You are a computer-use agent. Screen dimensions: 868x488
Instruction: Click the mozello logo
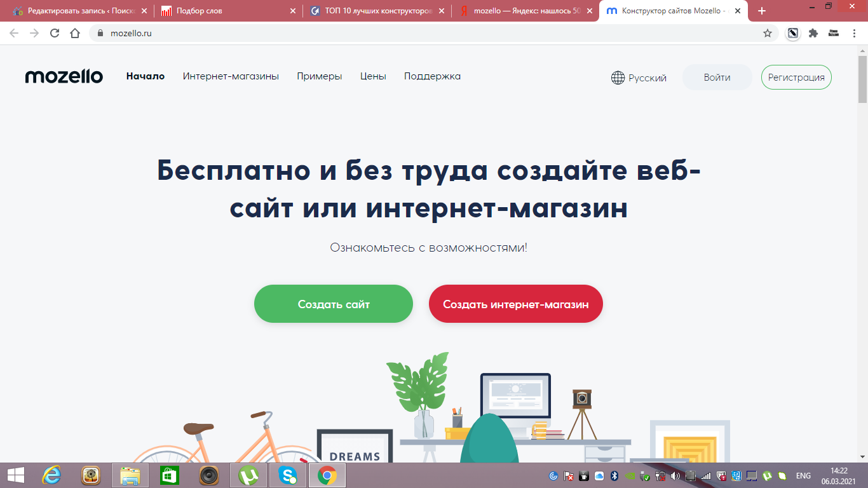tap(64, 77)
